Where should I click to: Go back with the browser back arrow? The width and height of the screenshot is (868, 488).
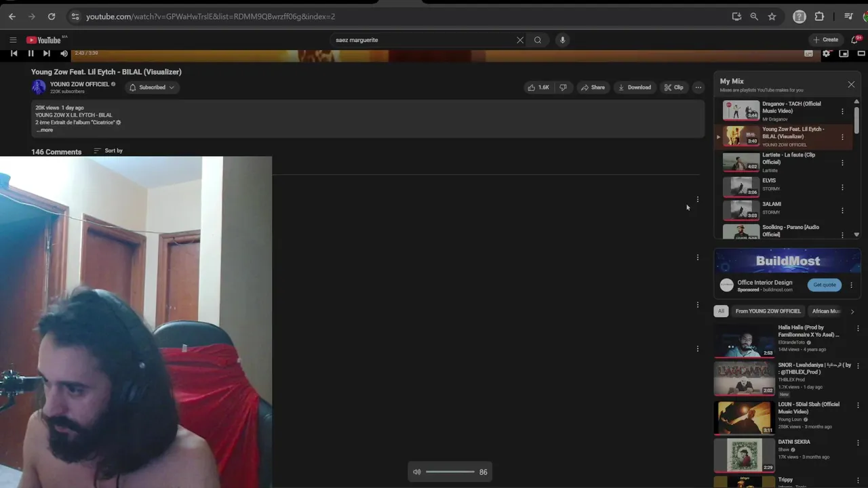12,16
